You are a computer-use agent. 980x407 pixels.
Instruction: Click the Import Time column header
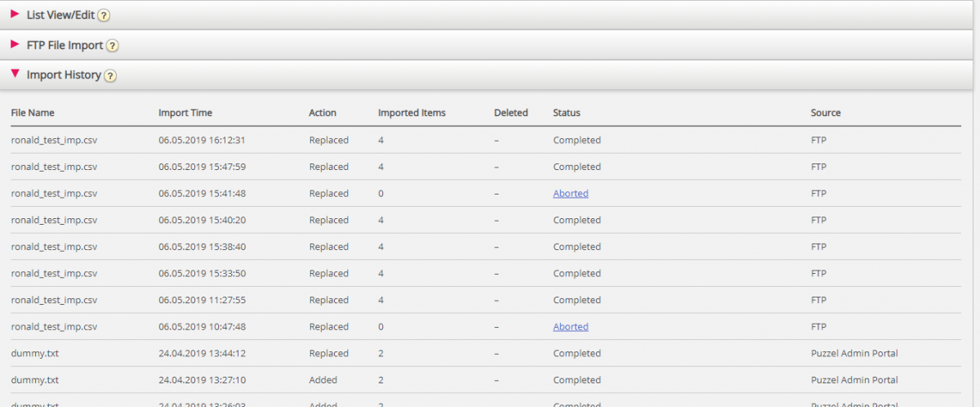point(185,113)
